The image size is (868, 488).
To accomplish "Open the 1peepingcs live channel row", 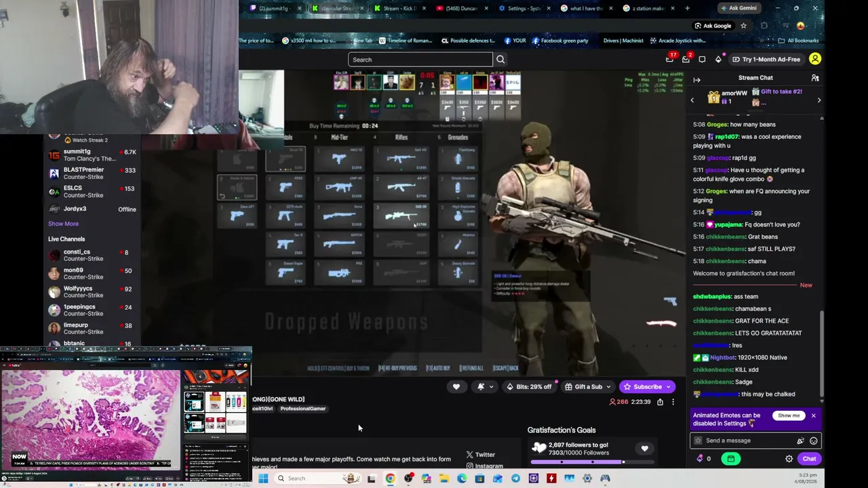I will pos(92,310).
